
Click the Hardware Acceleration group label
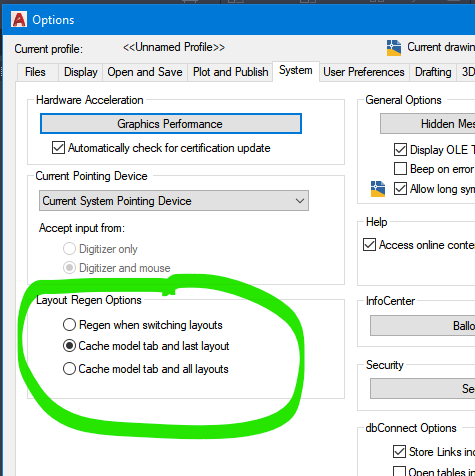pos(90,100)
